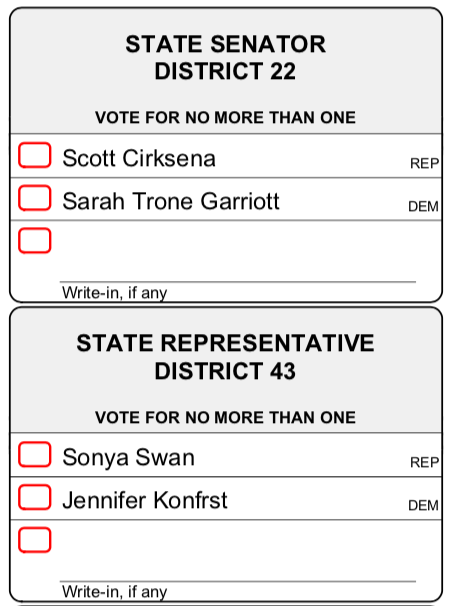Check the State Representative write-in box
This screenshot has width=455, height=606.
click(x=35, y=540)
